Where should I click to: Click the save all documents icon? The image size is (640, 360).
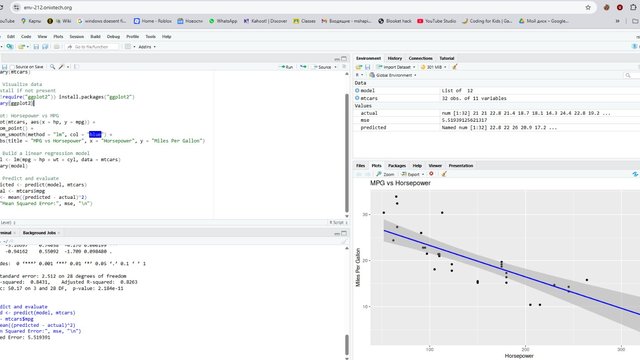point(45,47)
